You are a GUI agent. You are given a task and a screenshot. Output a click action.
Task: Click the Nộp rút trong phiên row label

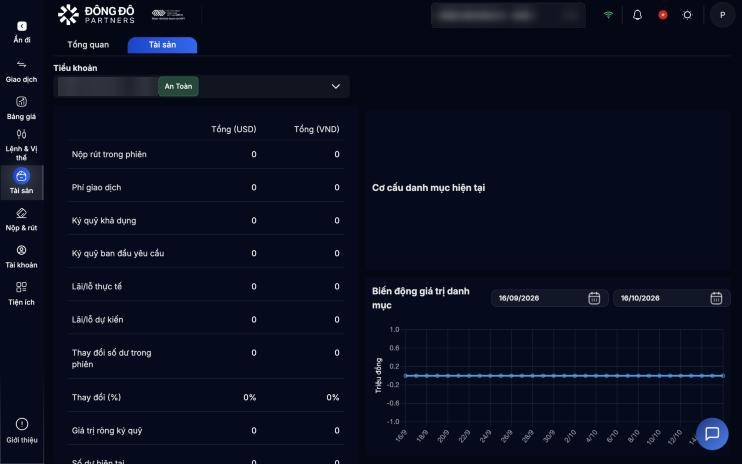click(x=109, y=154)
